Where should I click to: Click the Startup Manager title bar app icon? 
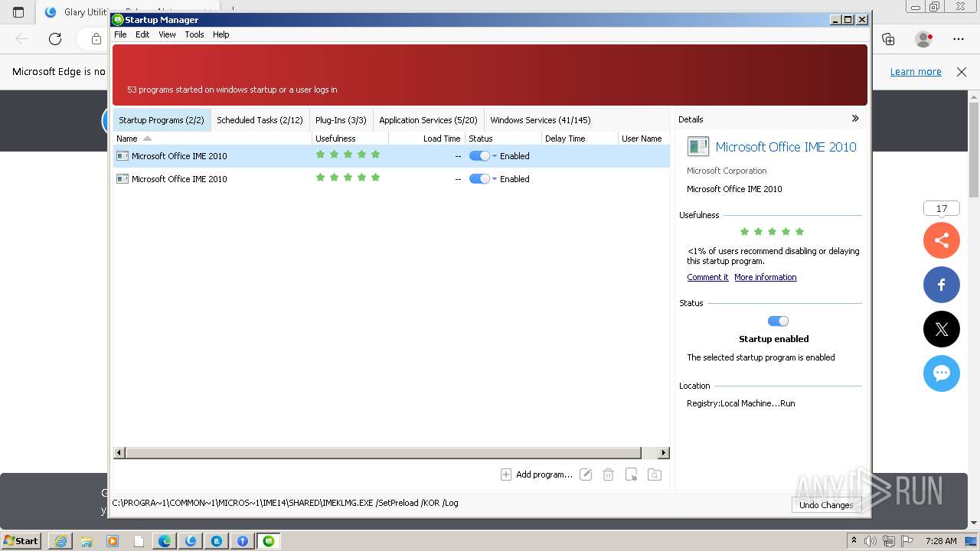(x=118, y=20)
